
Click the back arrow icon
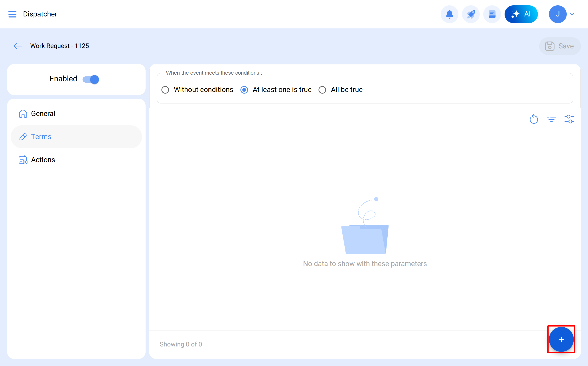pos(18,46)
